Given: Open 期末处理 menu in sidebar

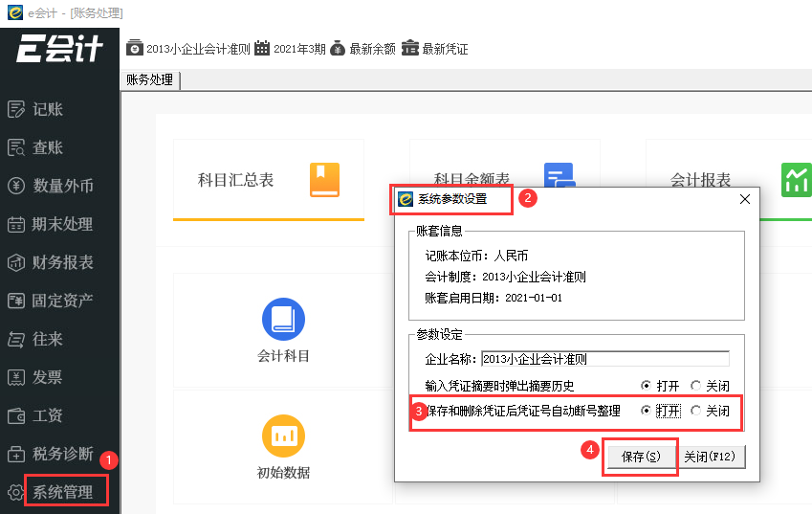Looking at the screenshot, I should click(62, 224).
